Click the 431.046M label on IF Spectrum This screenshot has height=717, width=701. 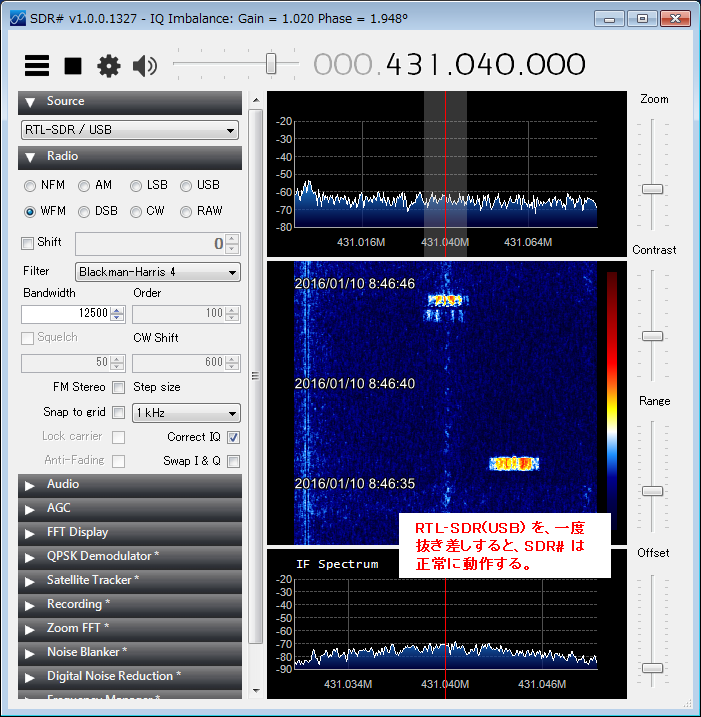pos(542,684)
